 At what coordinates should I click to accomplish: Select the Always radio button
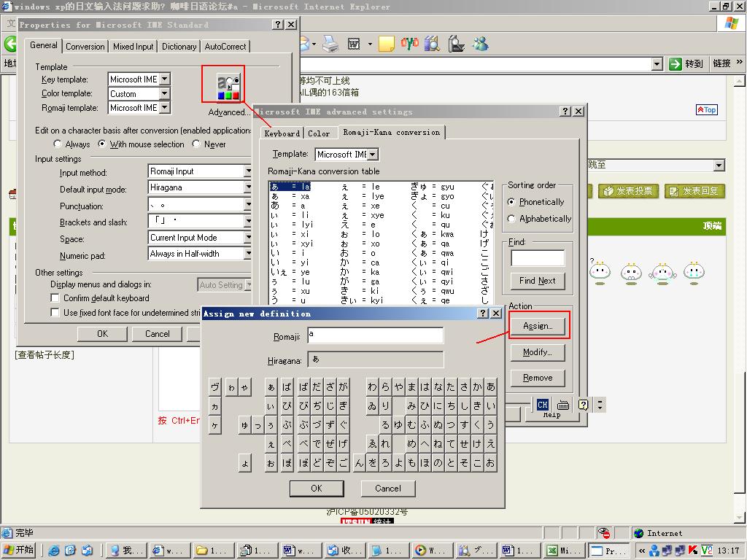point(58,144)
